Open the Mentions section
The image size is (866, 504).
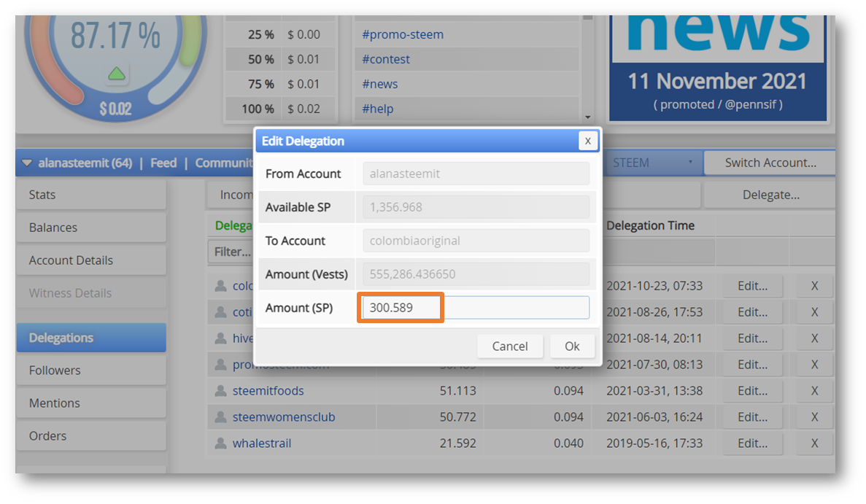[91, 403]
